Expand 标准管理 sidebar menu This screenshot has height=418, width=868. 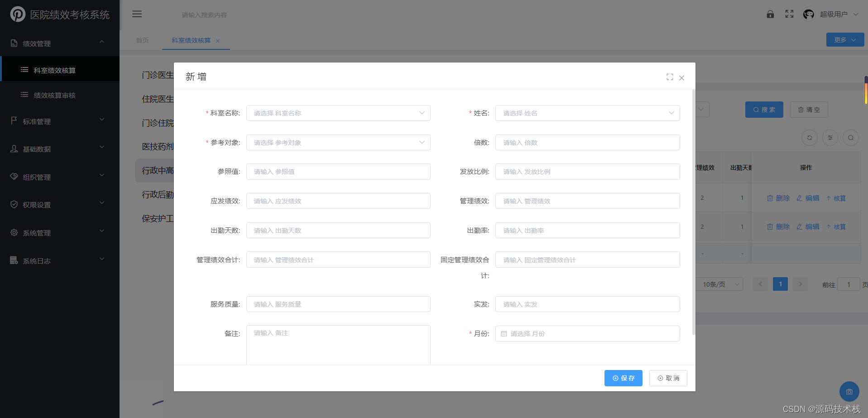coord(60,121)
